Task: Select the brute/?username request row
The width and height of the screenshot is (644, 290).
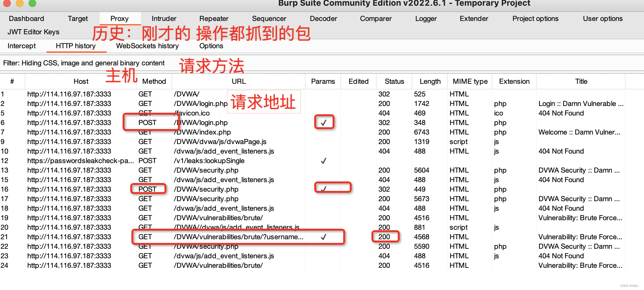Action: pyautogui.click(x=312, y=237)
